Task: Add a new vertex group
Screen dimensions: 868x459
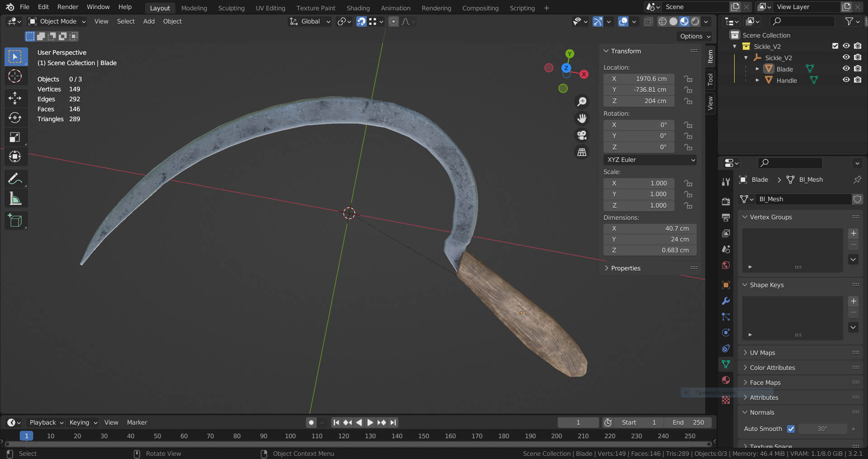Action: 853,233
